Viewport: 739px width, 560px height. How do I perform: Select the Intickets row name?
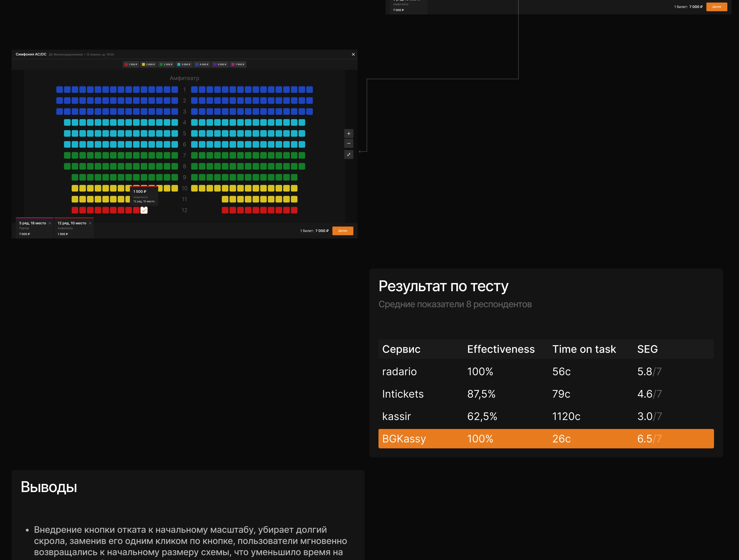coord(403,394)
